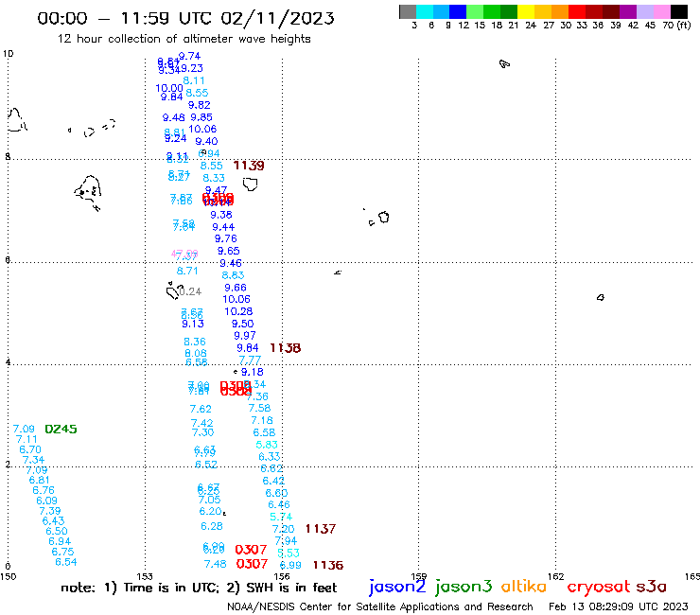Click the longitude axis label '162'
The image size is (700, 615).
click(x=556, y=576)
